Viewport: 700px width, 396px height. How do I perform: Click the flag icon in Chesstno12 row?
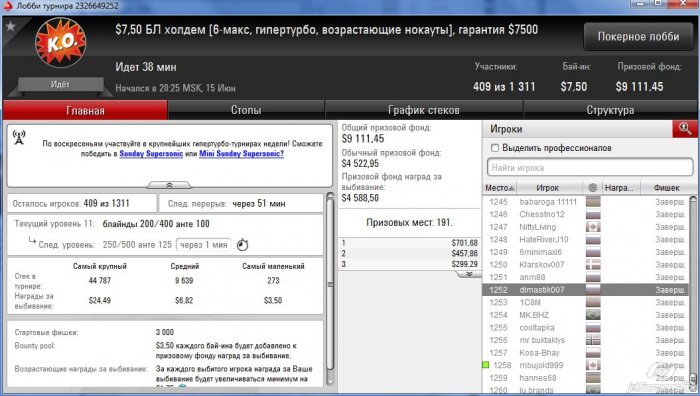pyautogui.click(x=593, y=214)
